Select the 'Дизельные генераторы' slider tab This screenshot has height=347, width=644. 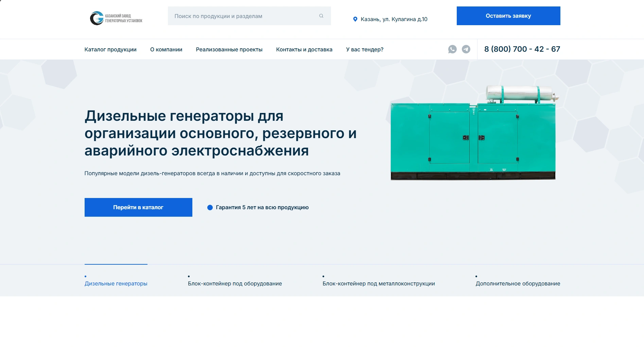tap(116, 283)
